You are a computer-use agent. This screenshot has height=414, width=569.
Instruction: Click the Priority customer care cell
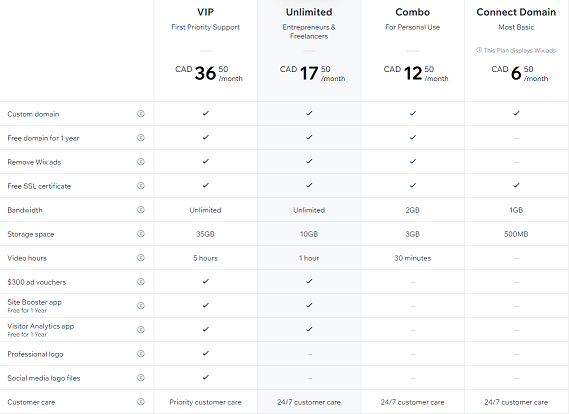205,402
